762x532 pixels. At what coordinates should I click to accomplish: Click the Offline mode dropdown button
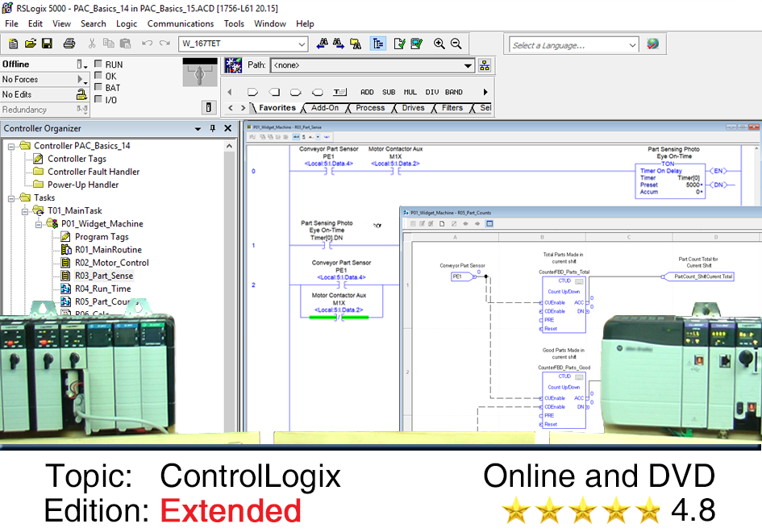pos(84,64)
